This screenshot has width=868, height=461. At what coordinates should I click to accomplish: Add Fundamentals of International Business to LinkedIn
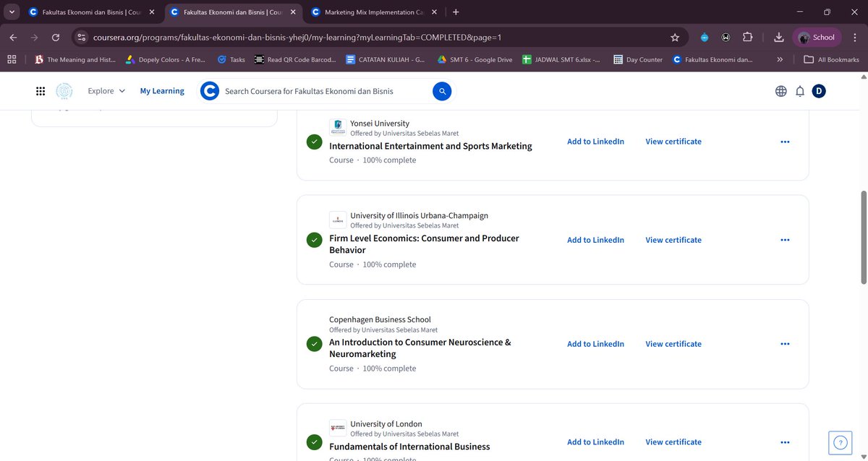click(595, 442)
